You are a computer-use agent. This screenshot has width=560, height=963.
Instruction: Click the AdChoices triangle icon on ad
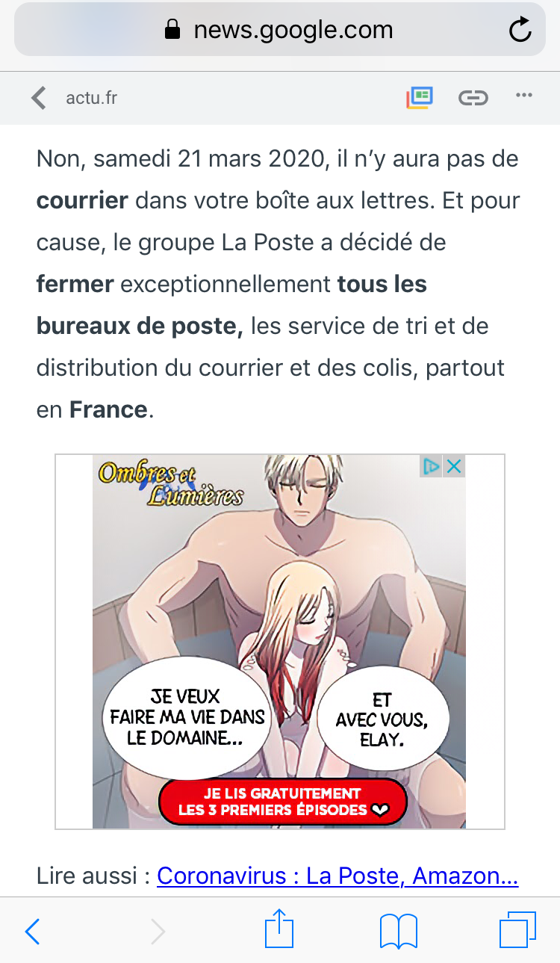(x=432, y=467)
